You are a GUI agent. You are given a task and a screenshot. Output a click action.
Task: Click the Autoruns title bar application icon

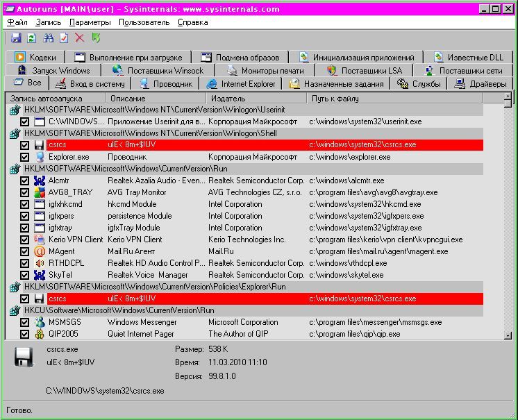click(x=10, y=9)
